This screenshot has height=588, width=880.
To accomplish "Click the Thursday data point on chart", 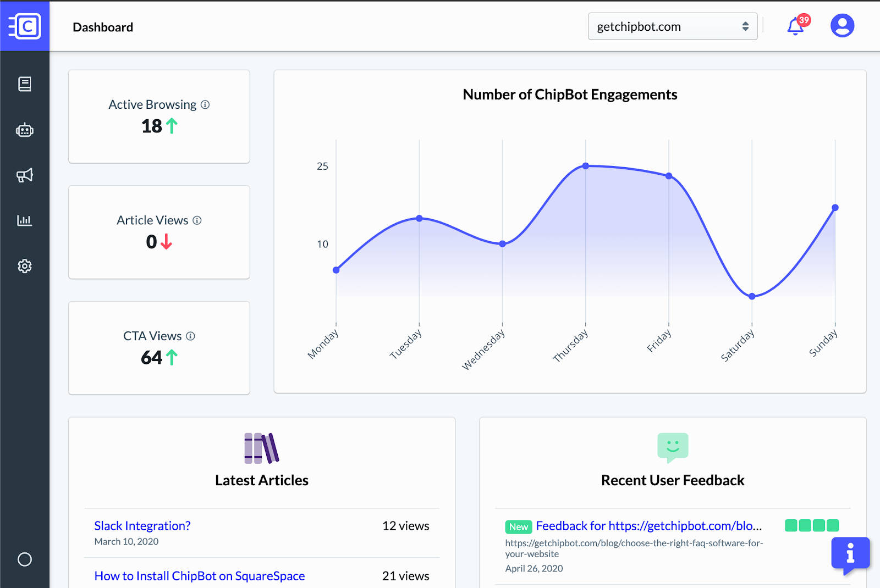I will coord(586,166).
